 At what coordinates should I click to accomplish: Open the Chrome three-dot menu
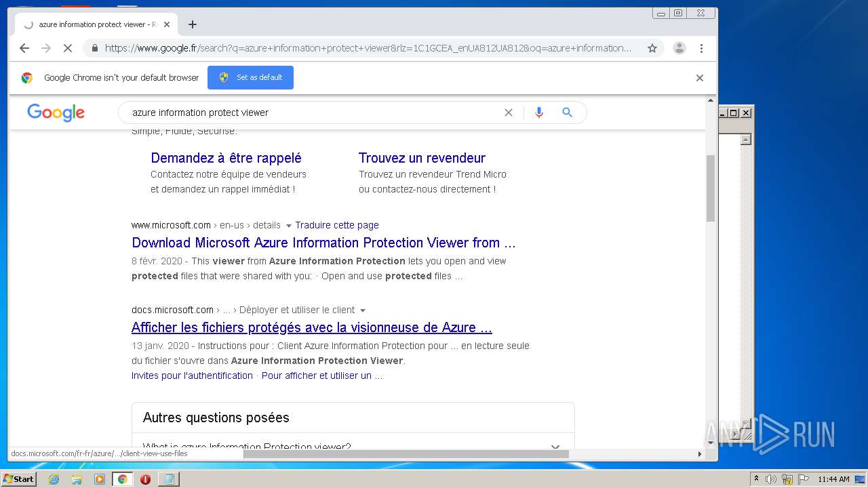[x=701, y=48]
